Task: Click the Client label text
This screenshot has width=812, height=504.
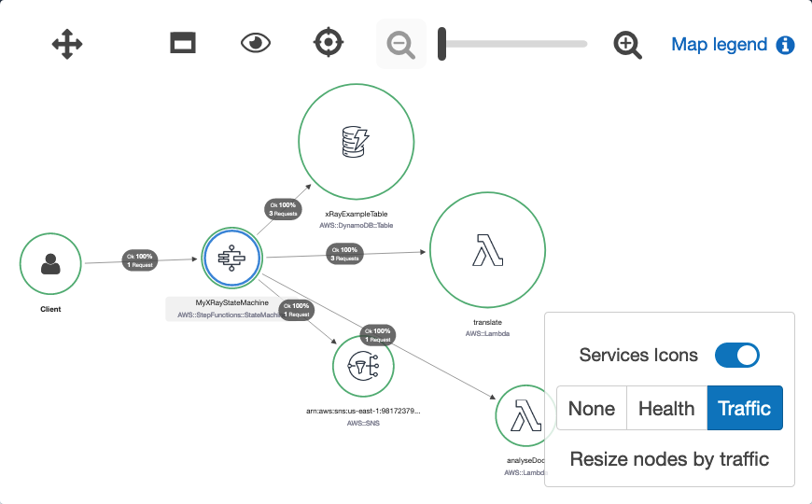Action: point(50,309)
